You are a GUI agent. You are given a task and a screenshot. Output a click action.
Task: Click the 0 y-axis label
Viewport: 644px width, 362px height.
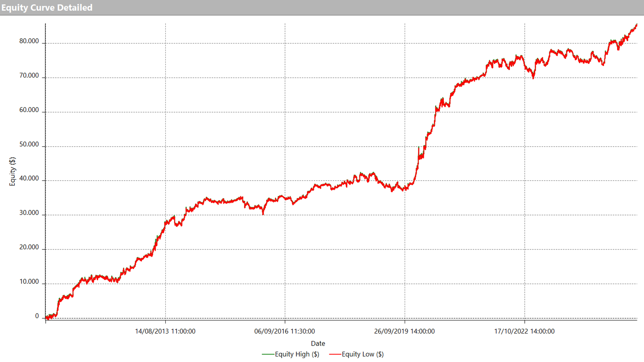pyautogui.click(x=37, y=316)
